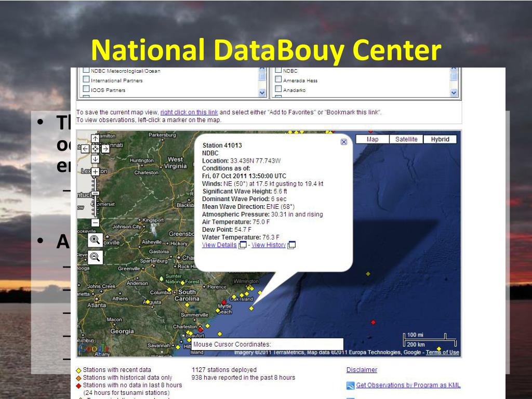Select the yellow marker above the Terms of Use link
This screenshot has width=532, height=399.
pos(438,349)
